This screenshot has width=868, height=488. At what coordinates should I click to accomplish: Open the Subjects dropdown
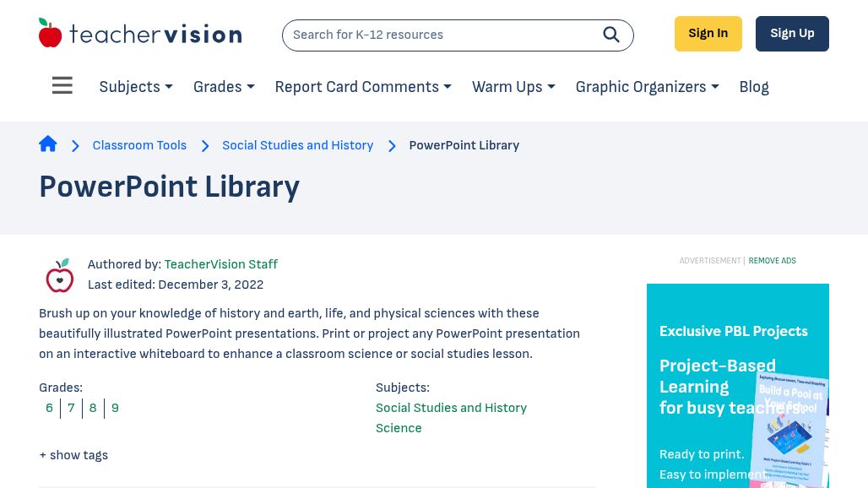coord(135,87)
